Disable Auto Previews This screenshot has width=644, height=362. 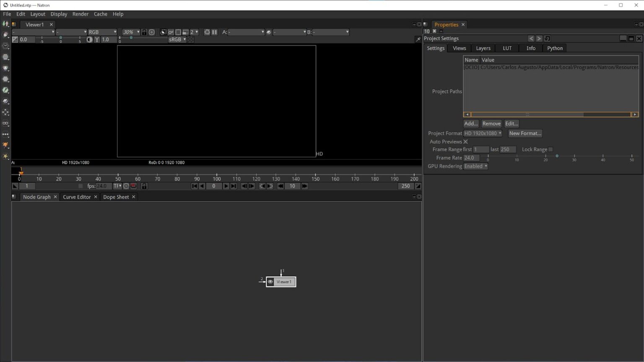(465, 142)
